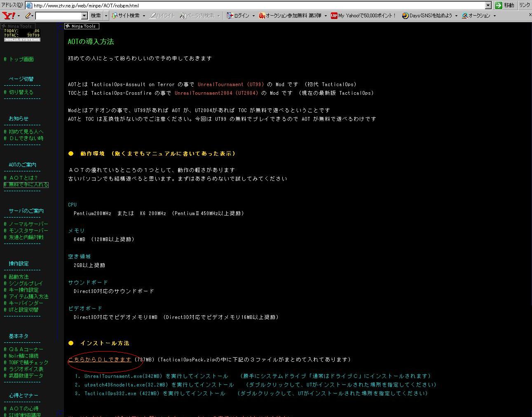Click the Yahoo! logo icon in toolbar
The width and height of the screenshot is (532, 417).
point(8,16)
